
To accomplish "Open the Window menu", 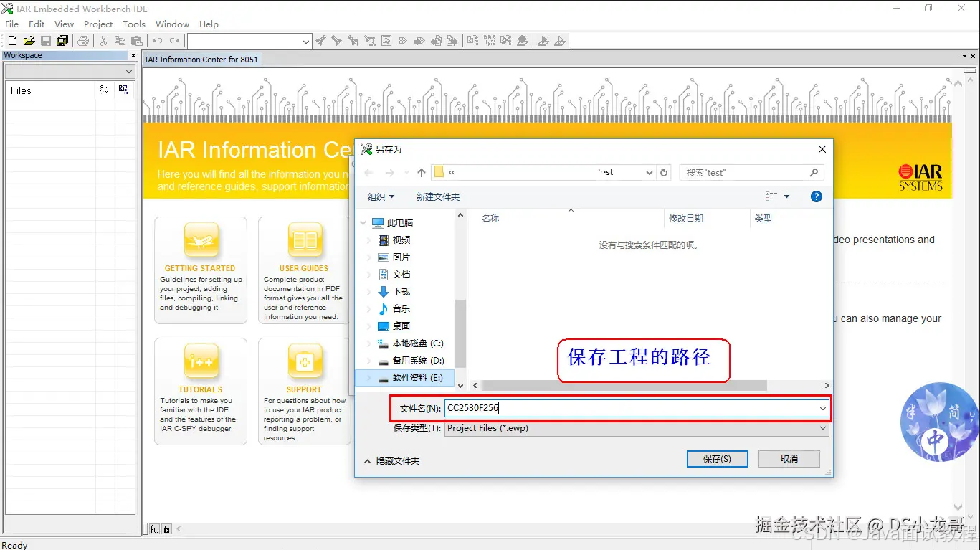I will point(173,24).
